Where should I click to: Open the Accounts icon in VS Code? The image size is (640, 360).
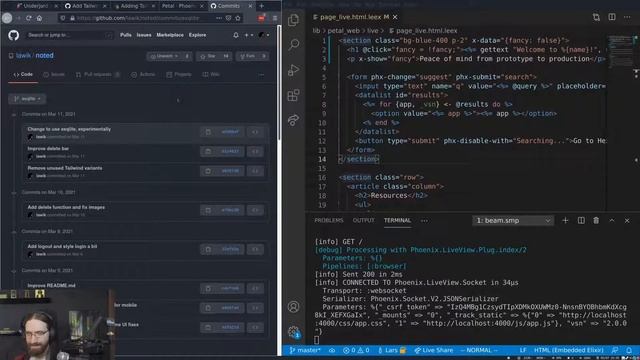(x=293, y=307)
